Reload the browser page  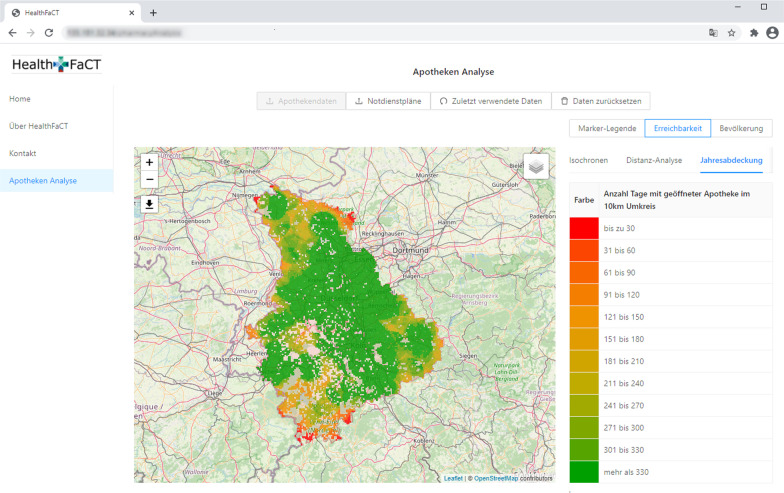[x=48, y=32]
